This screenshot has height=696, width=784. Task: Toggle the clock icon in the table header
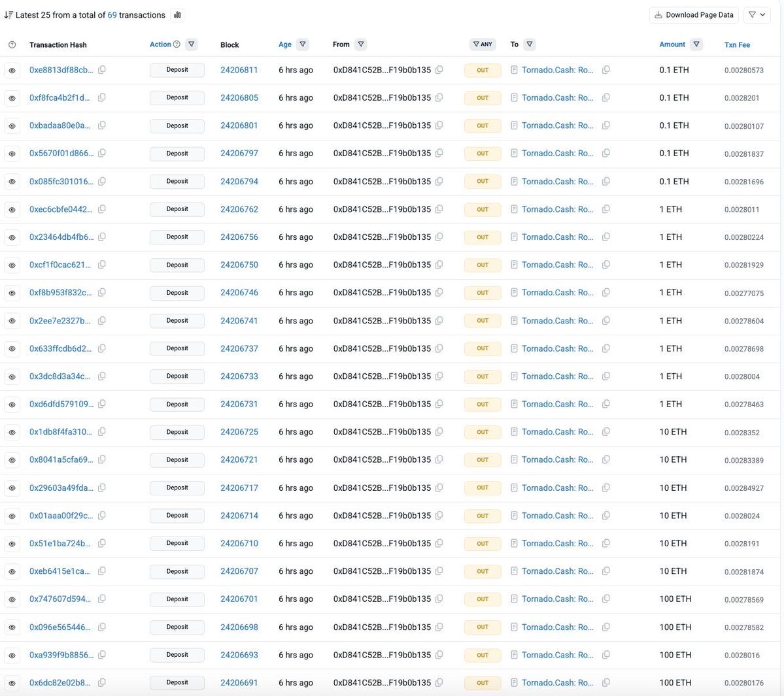click(12, 44)
